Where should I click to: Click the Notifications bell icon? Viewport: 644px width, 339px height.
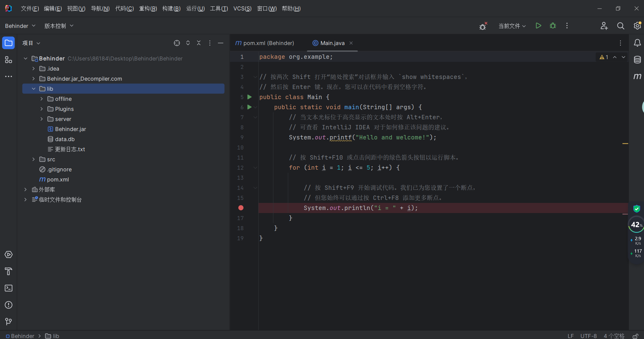coord(637,43)
